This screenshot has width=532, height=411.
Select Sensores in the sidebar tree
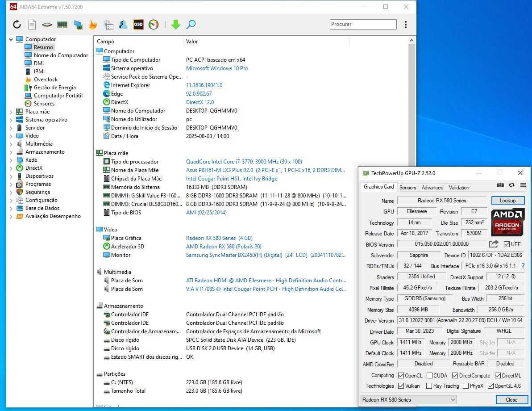pos(44,104)
